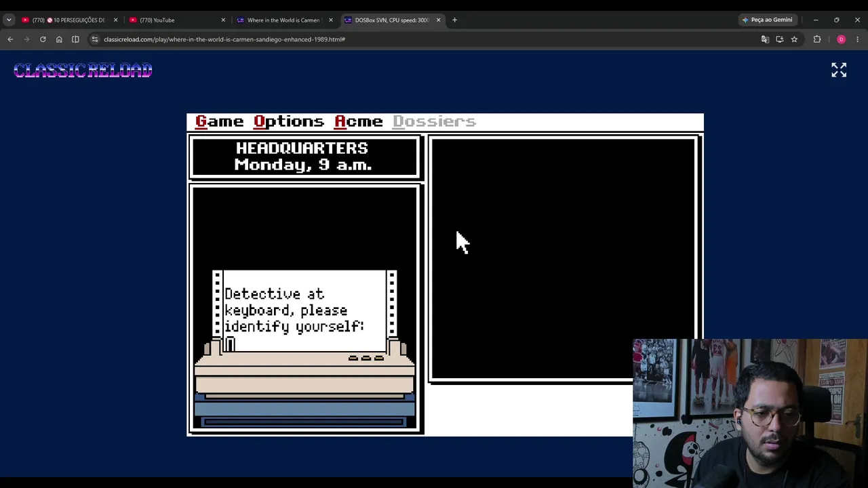
Task: Click the 'HEADQUARTERS' location heading
Action: click(302, 148)
